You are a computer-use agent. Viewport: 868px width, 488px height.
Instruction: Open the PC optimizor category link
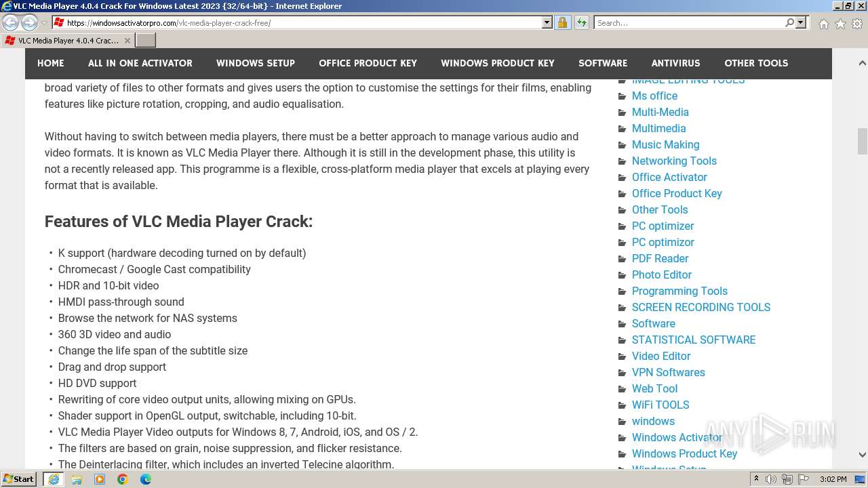[663, 243]
